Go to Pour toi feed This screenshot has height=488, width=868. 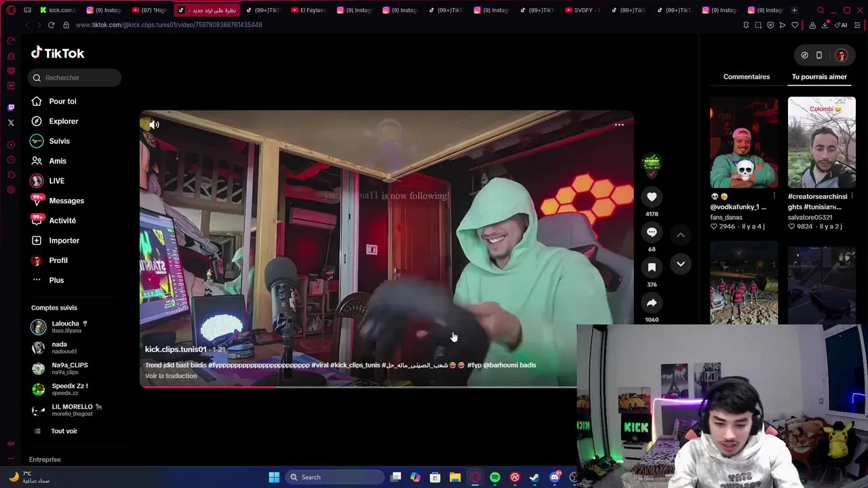click(54, 101)
